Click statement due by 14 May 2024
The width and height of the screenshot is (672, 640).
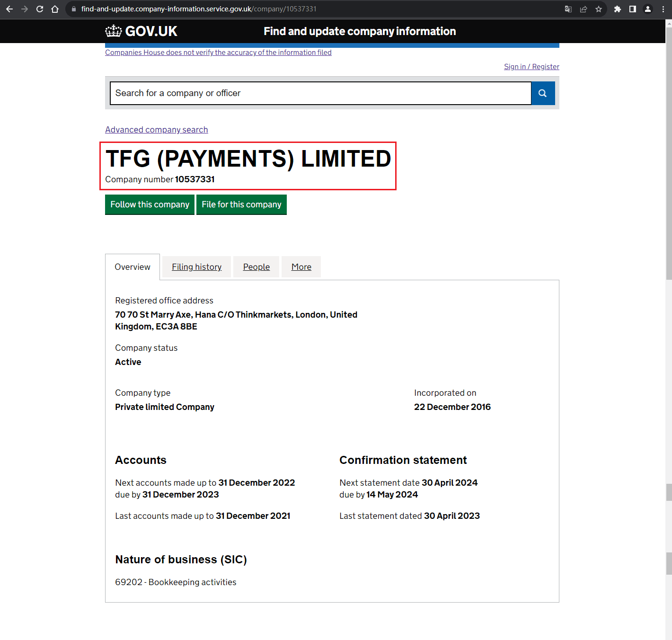click(379, 495)
